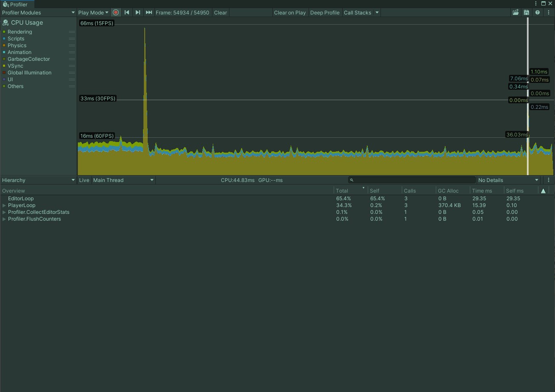
Task: Sort by GC Alloc column header
Action: pyautogui.click(x=453, y=191)
